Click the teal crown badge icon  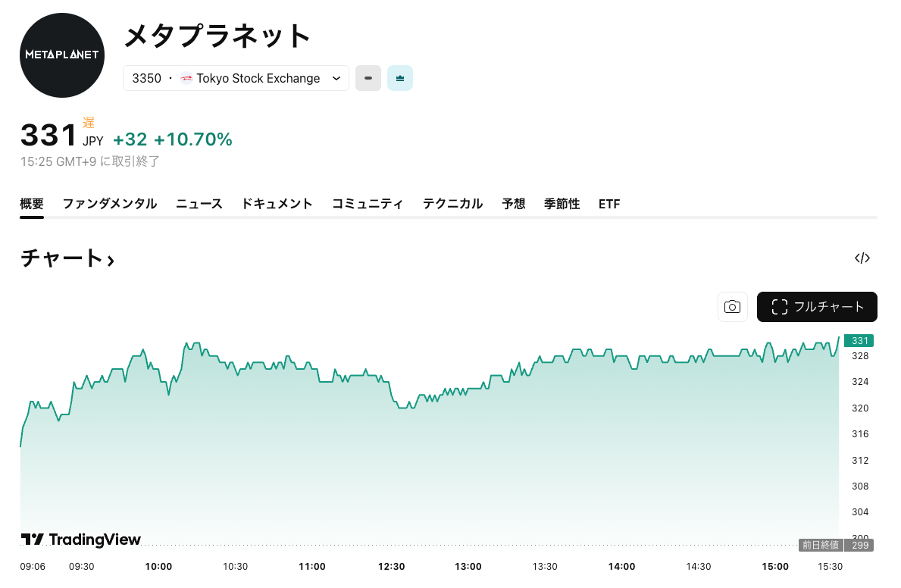(400, 78)
